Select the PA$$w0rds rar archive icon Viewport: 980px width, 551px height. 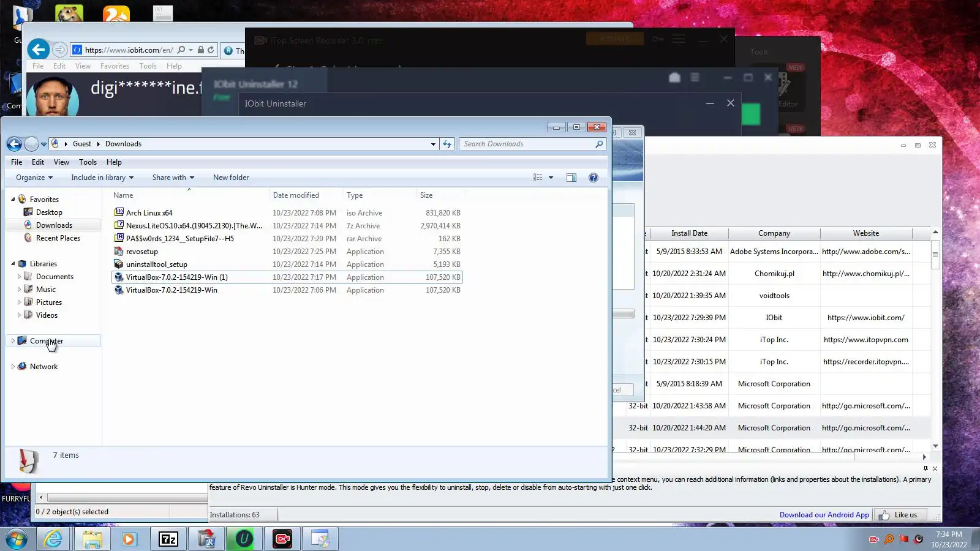point(119,238)
